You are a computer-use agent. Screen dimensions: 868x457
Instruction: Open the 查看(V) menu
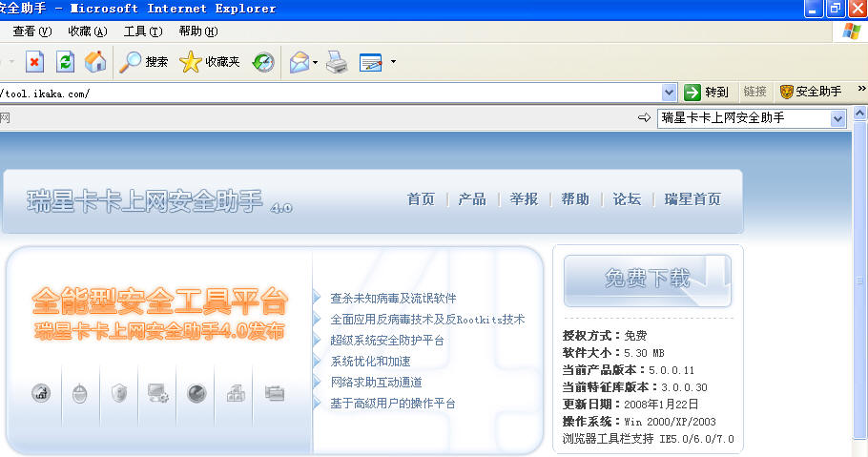pos(32,31)
